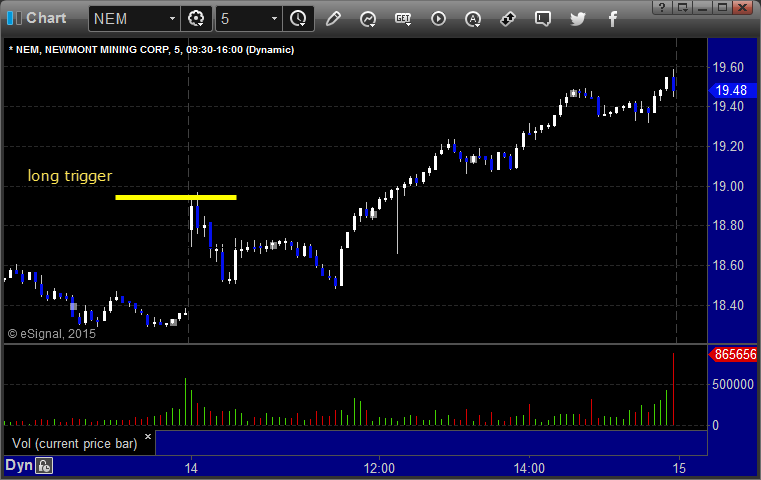This screenshot has width=761, height=480.
Task: Click the 19.20 price axis label
Action: pyautogui.click(x=728, y=146)
